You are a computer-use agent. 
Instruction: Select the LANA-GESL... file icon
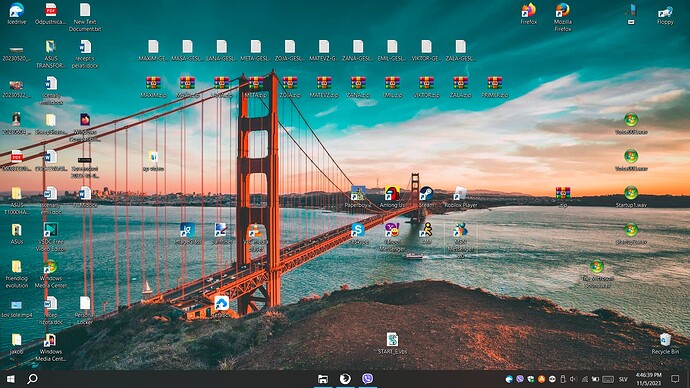[x=222, y=50]
